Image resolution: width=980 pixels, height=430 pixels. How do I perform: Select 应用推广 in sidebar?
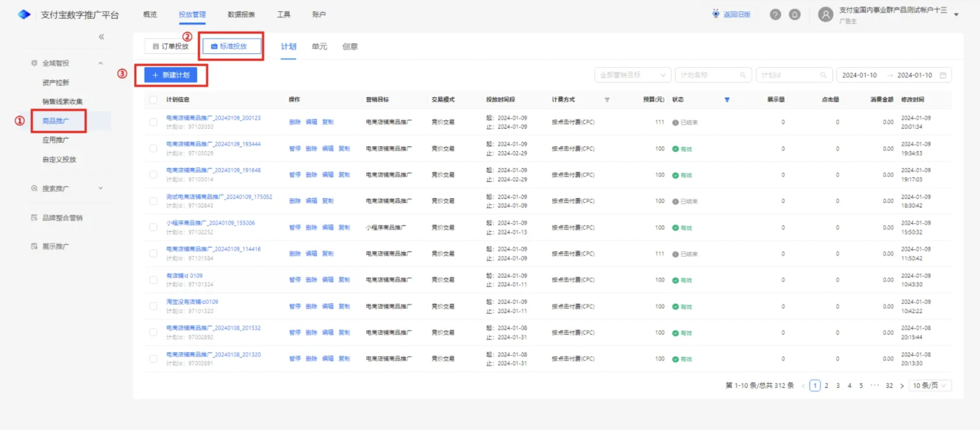point(56,140)
